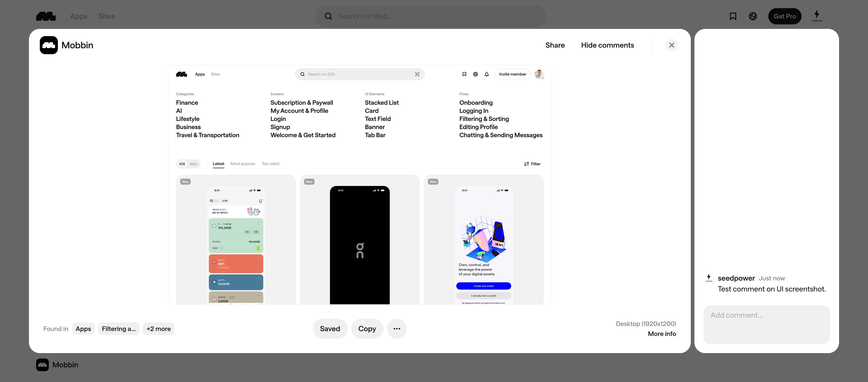Click the Share button

pyautogui.click(x=555, y=45)
